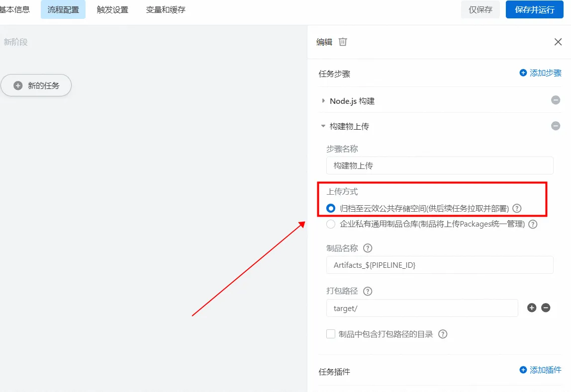
Task: Edit the 打包路径 target/ field
Action: pyautogui.click(x=422, y=308)
